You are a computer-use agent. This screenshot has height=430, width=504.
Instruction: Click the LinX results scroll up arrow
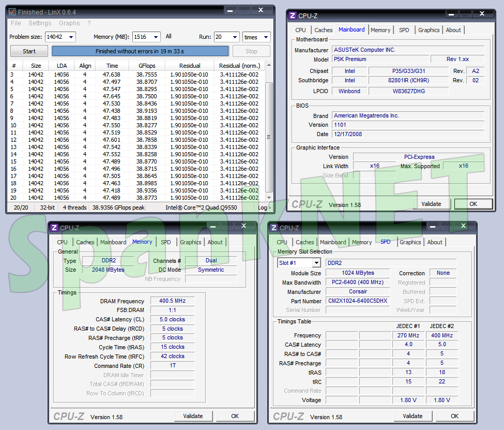click(269, 65)
